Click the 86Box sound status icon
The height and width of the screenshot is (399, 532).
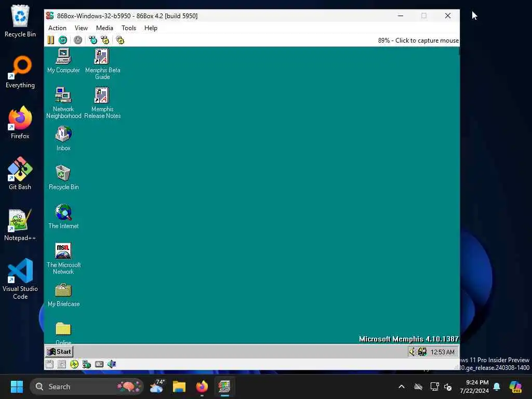112,364
